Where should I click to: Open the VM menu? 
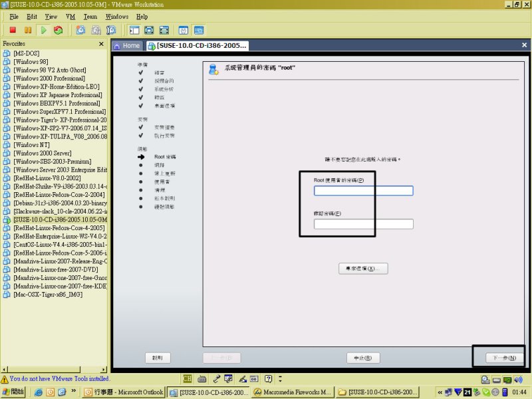[70, 17]
